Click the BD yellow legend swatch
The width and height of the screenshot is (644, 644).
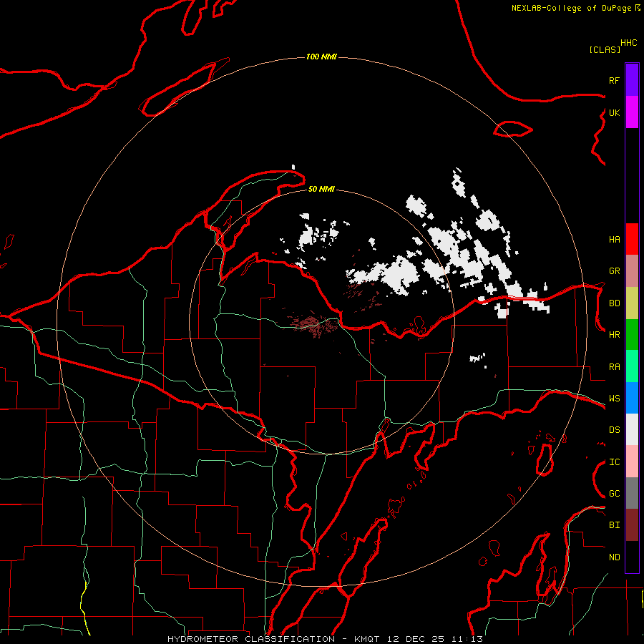point(632,303)
